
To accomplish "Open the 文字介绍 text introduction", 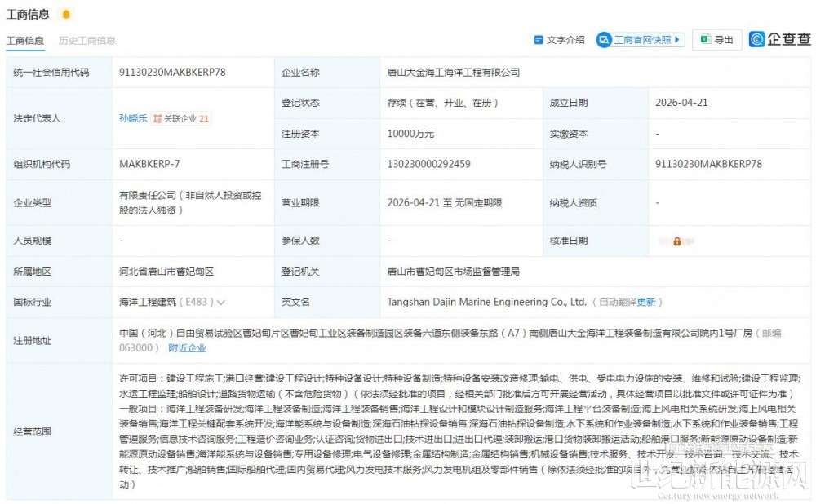I will tap(559, 40).
